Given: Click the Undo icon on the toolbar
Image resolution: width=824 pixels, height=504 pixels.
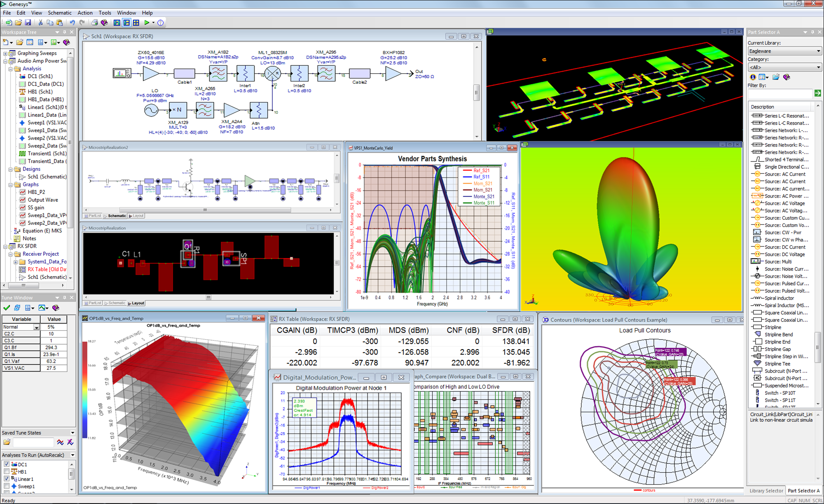Looking at the screenshot, I should 73,23.
